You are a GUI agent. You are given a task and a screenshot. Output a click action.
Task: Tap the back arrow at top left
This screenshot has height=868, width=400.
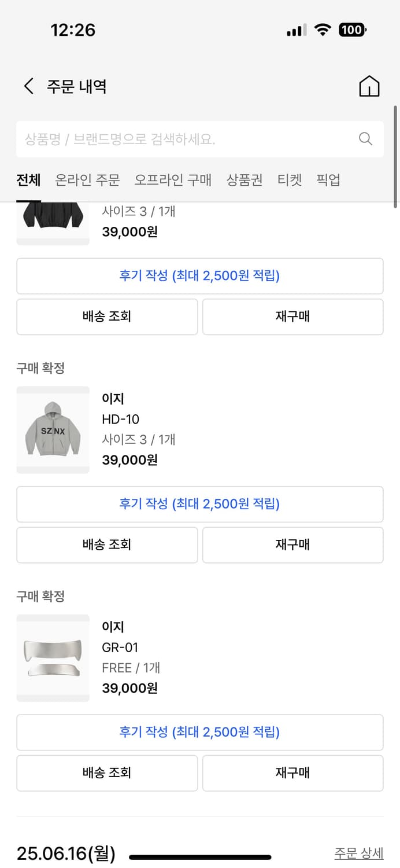click(x=28, y=86)
